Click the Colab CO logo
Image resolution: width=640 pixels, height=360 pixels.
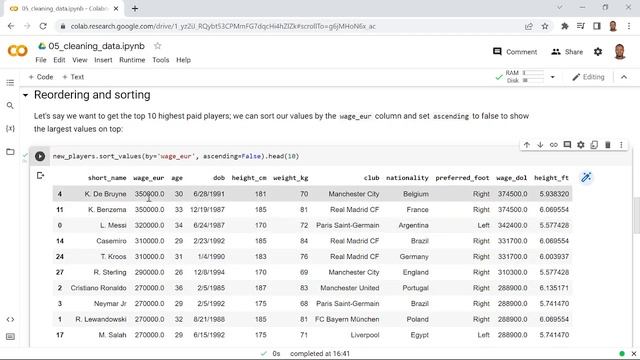pos(18,51)
